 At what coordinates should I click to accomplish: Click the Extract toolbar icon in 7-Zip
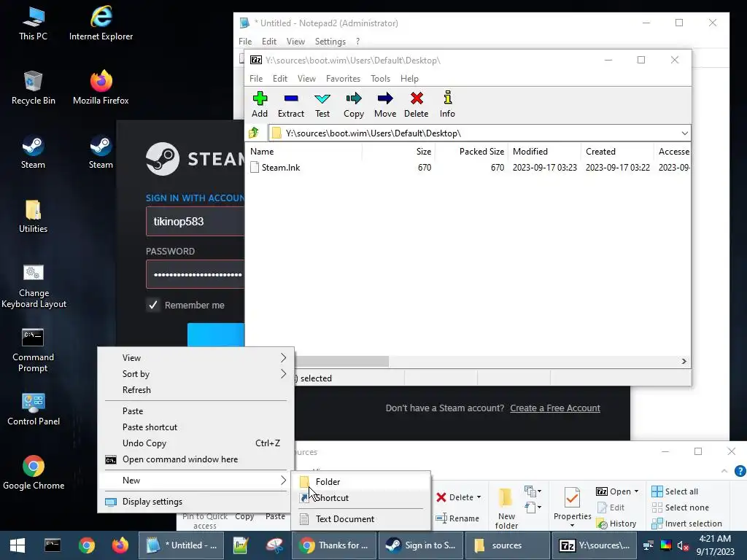click(x=290, y=104)
